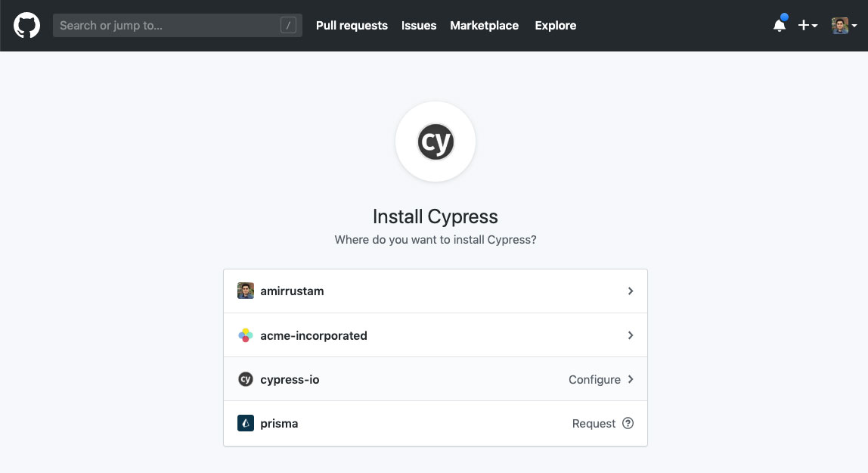The height and width of the screenshot is (473, 868).
Task: Open the Issues page
Action: coord(419,25)
